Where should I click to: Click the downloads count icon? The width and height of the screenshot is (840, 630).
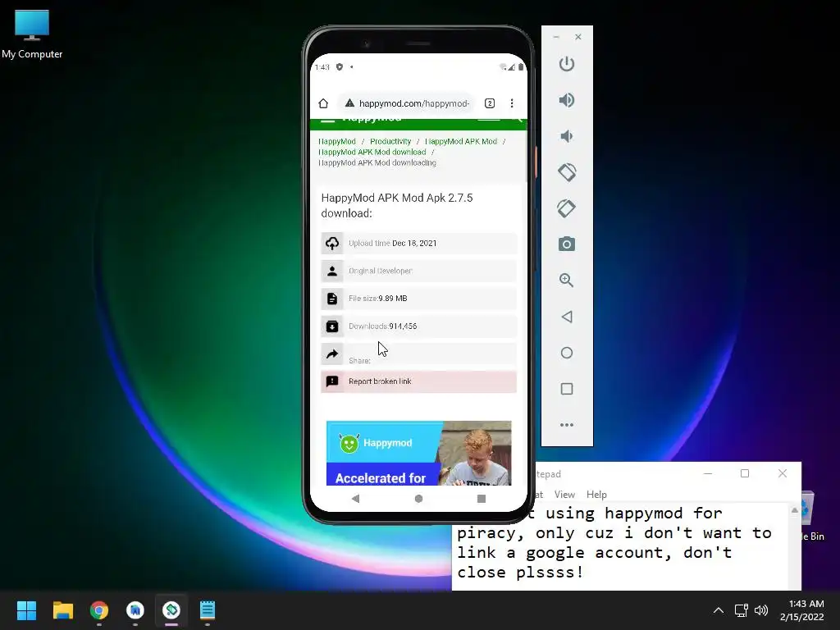tap(332, 326)
